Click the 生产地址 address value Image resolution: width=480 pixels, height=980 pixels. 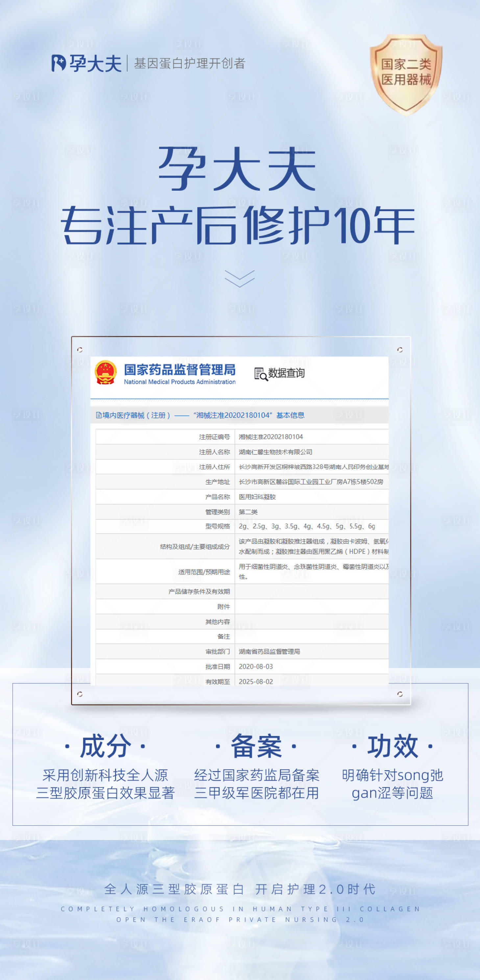coord(311,482)
